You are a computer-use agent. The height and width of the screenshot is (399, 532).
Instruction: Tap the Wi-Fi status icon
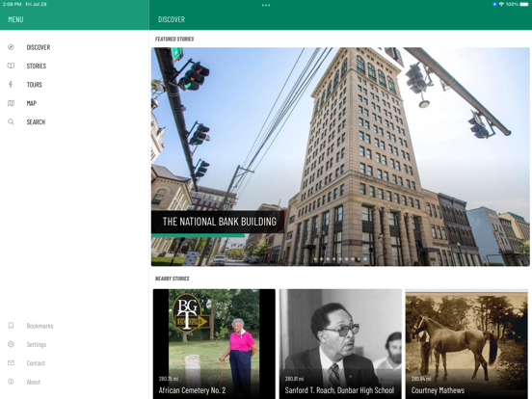501,4
